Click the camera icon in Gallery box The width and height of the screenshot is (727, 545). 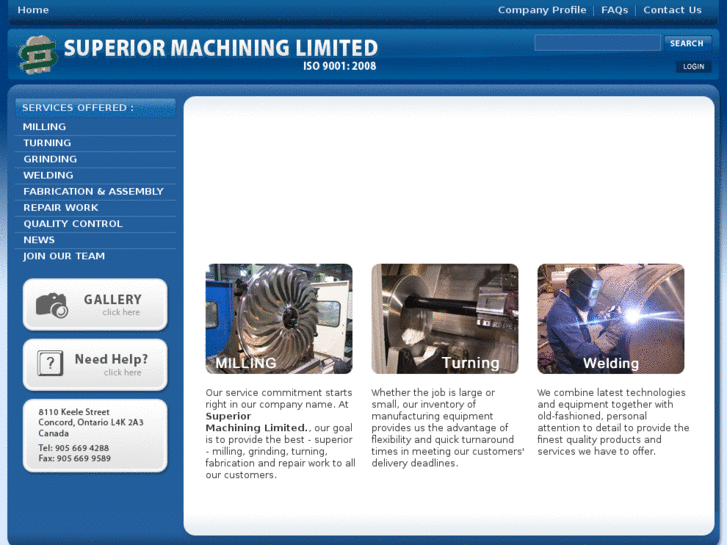(x=52, y=305)
